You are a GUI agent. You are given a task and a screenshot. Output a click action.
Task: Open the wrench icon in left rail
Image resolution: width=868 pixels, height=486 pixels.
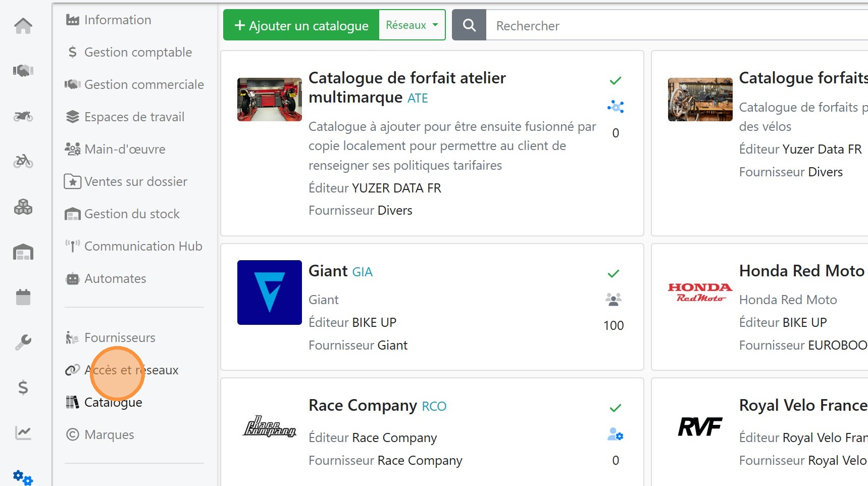[23, 343]
